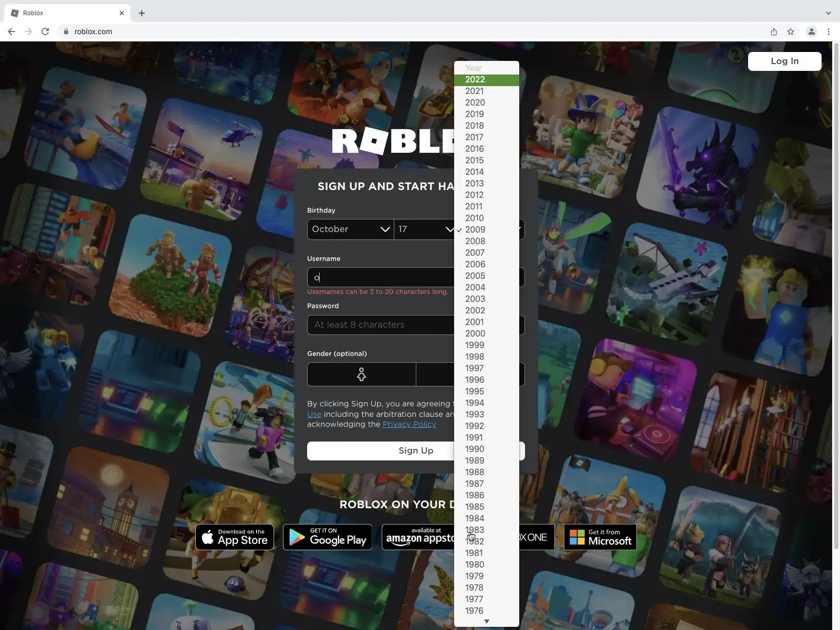This screenshot has height=630, width=840.
Task: Choose 2000 in the year list
Action: [x=487, y=334]
